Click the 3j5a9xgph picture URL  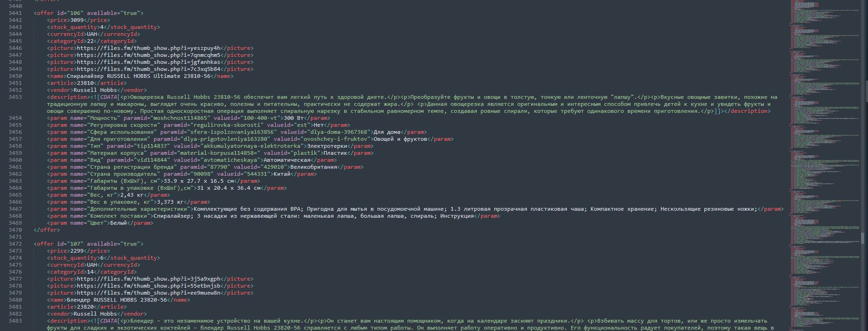[148, 279]
